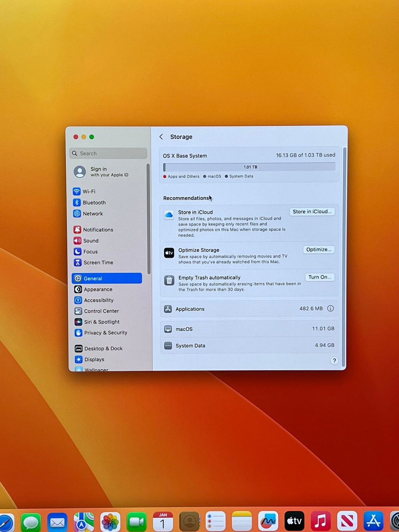Click the Optimize… button
This screenshot has width=399, height=532.
click(x=319, y=249)
